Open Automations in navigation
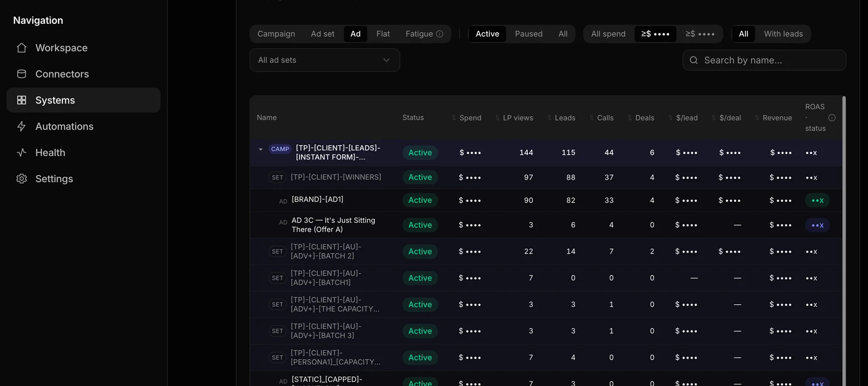The height and width of the screenshot is (386, 868). (x=84, y=126)
